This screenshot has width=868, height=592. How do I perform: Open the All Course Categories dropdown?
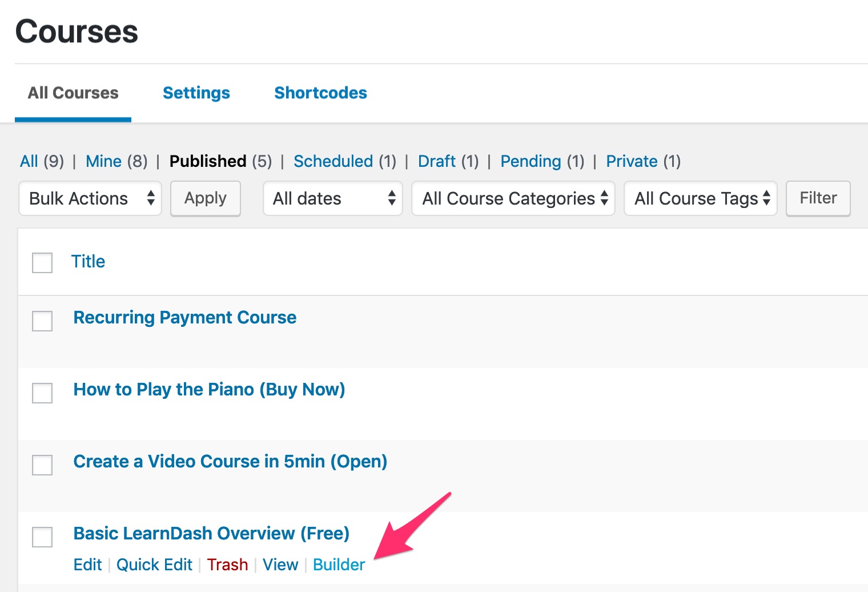click(512, 198)
